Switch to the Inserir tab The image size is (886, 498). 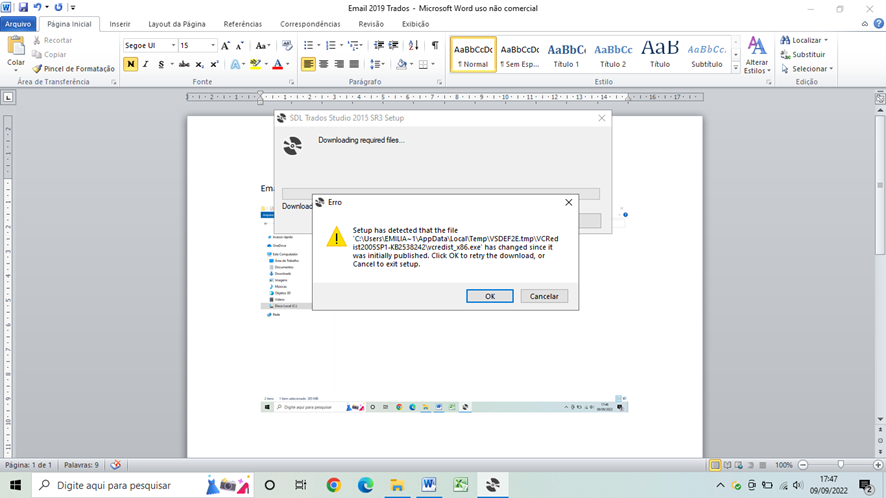(x=120, y=24)
